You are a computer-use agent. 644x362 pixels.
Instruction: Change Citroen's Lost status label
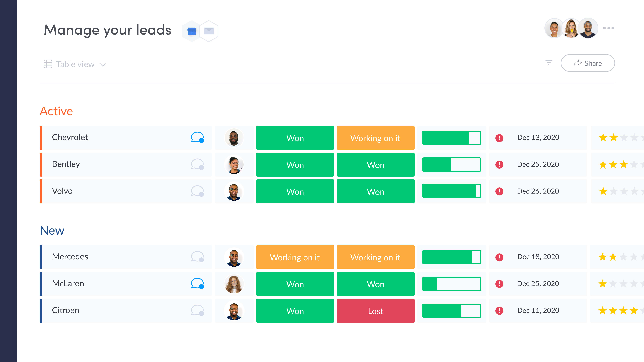click(x=375, y=311)
